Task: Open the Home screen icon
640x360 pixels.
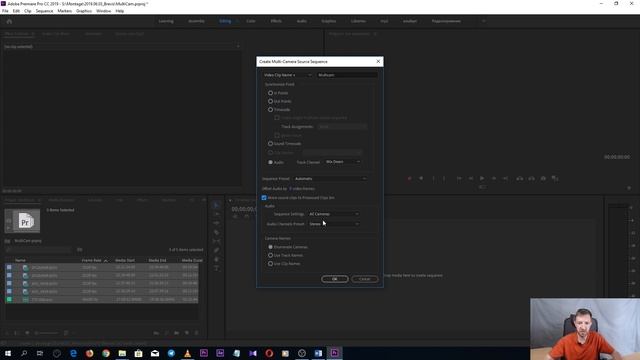Action: coord(9,21)
